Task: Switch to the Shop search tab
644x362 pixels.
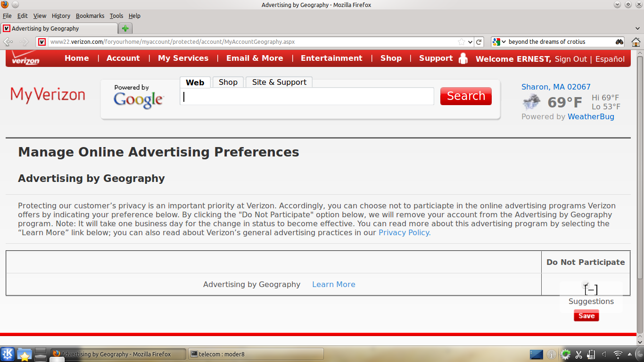Action: click(x=228, y=82)
